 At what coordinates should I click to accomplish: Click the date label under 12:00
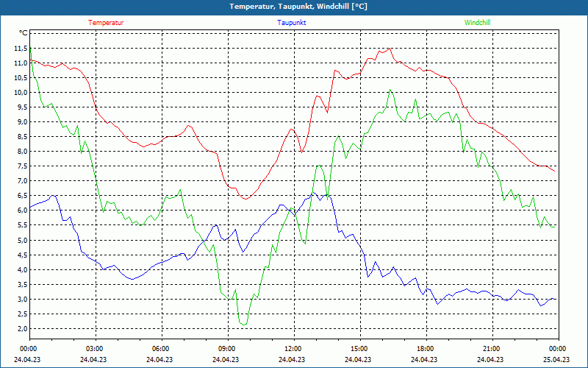coord(292,359)
